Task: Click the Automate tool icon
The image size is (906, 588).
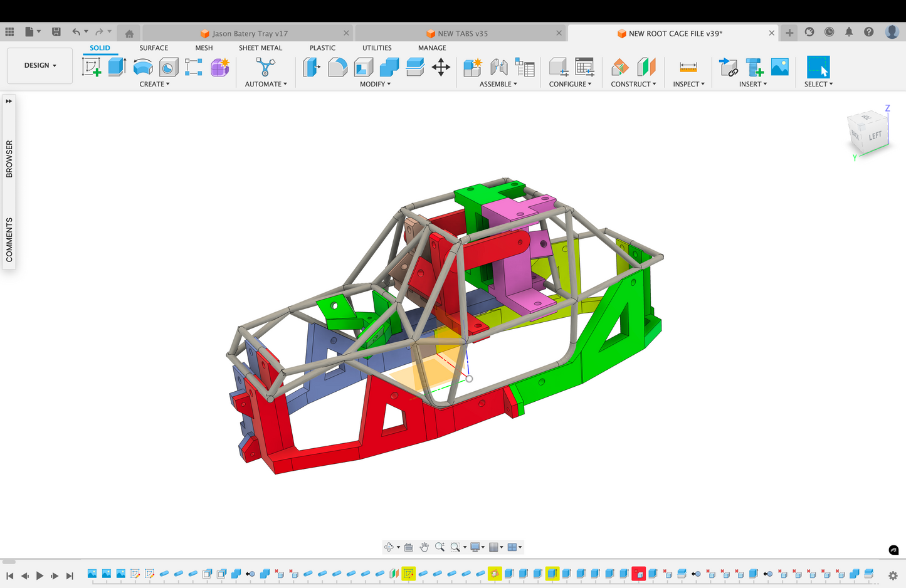Action: coord(265,66)
